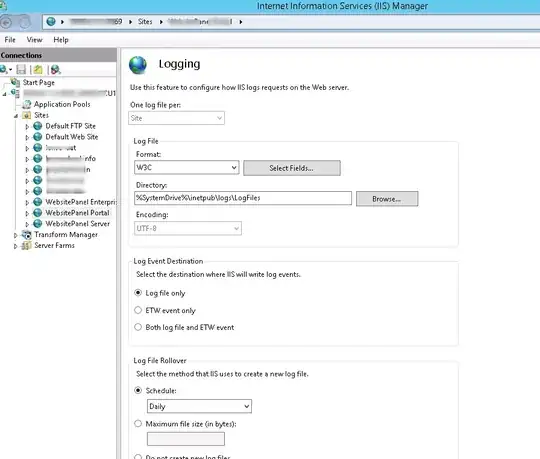The image size is (540, 459).
Task: Expand the Default FTP Site node
Action: pyautogui.click(x=27, y=127)
